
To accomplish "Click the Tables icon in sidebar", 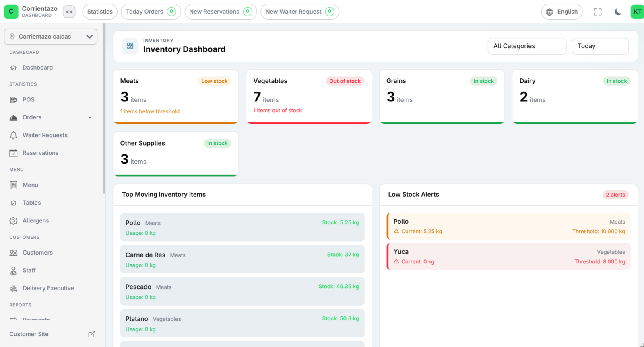I will (x=13, y=203).
